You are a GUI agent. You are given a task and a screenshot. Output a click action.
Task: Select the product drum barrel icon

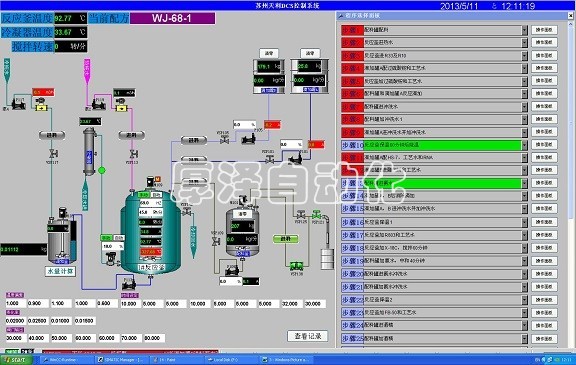327,259
